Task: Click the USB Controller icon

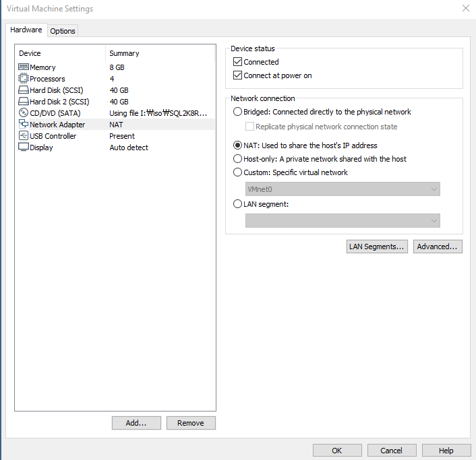Action: 24,135
